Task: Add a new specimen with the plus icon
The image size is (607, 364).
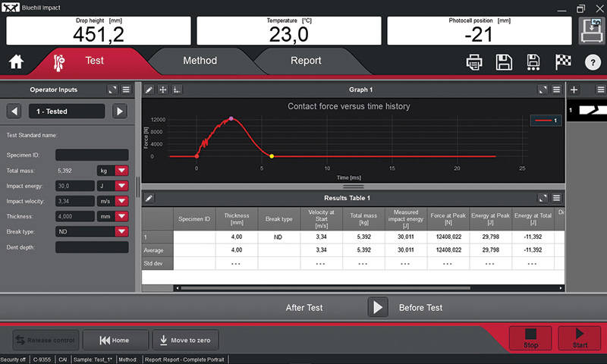Action: pos(574,89)
